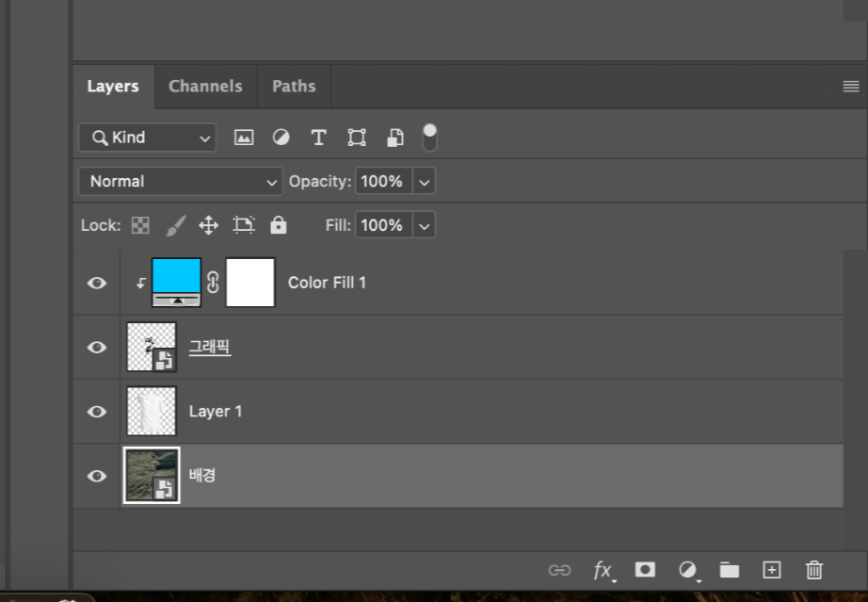Open the fx layer style menu

tap(603, 570)
